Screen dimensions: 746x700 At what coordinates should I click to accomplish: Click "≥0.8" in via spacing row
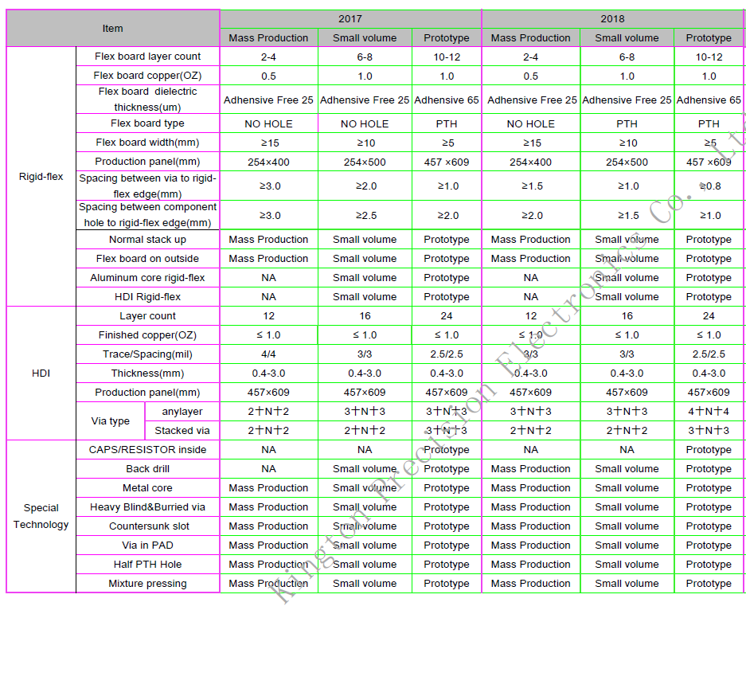coord(709,186)
